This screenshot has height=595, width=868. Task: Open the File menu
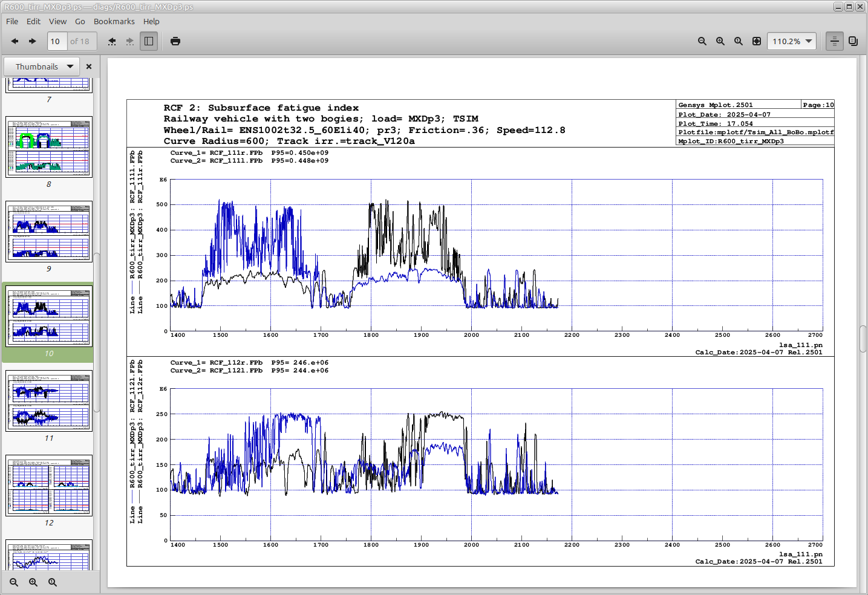(12, 21)
